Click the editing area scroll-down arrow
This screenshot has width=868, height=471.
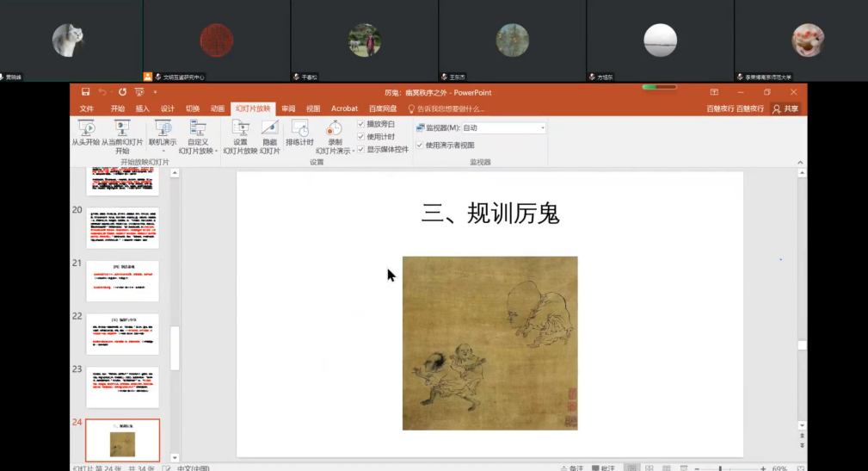[x=802, y=425]
